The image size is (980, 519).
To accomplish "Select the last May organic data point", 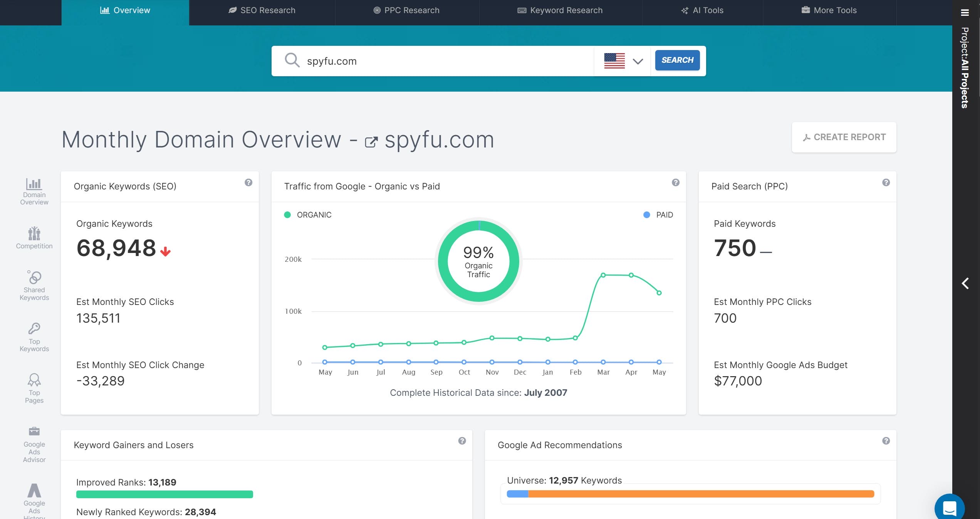I will 659,293.
